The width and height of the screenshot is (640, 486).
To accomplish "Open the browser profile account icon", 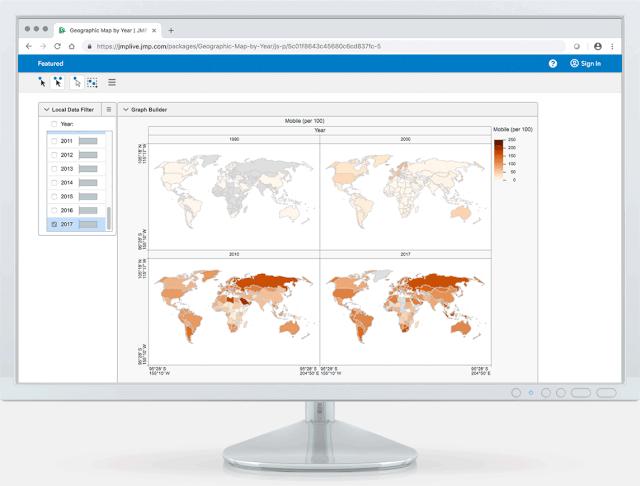I will pyautogui.click(x=598, y=47).
